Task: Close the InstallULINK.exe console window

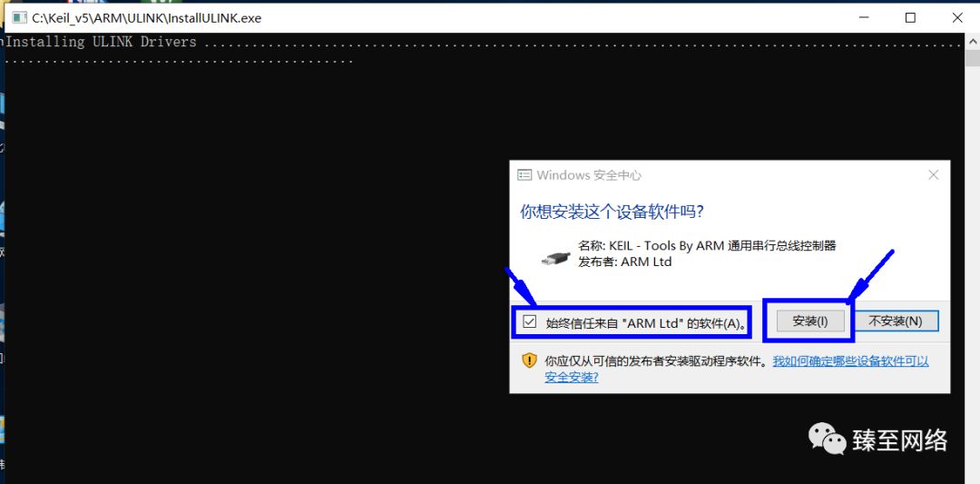Action: coord(957,17)
